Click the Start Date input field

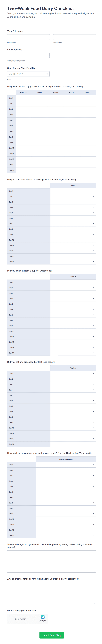click(x=26, y=74)
